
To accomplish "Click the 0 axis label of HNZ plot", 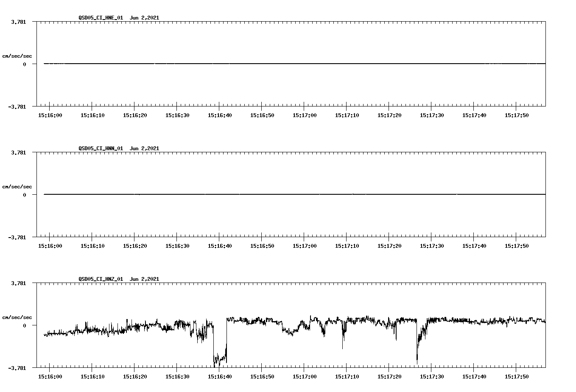I will tap(25, 326).
